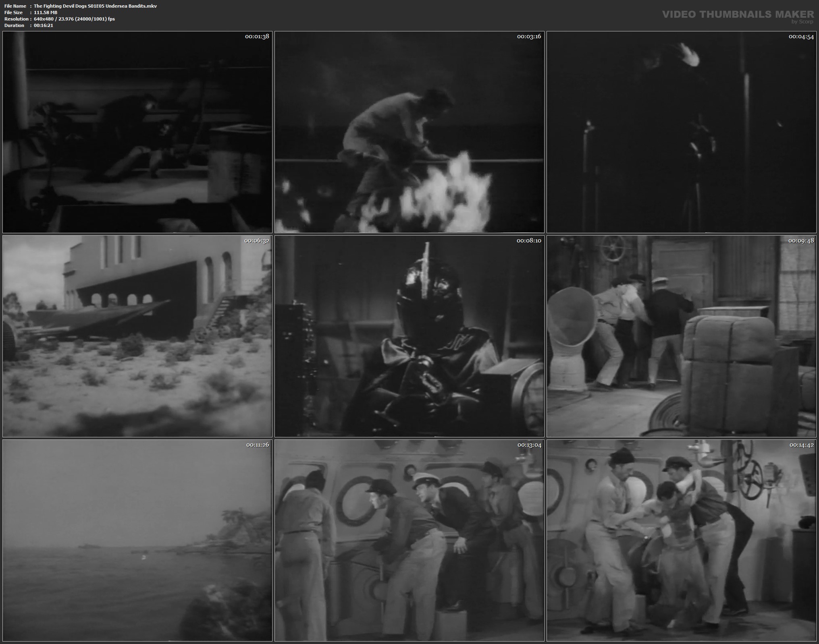Image resolution: width=819 pixels, height=644 pixels.
Task: Click the 00:14:42 timestamp label
Action: coord(801,445)
